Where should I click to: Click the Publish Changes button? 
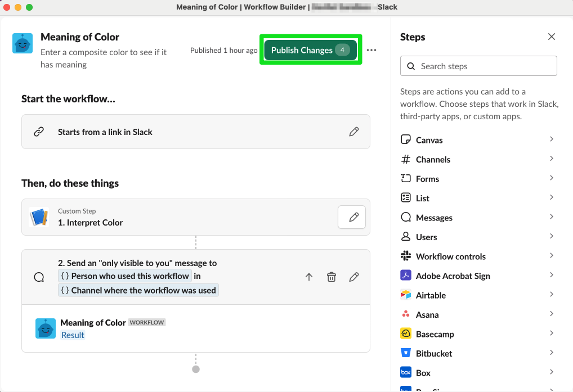[x=310, y=49]
